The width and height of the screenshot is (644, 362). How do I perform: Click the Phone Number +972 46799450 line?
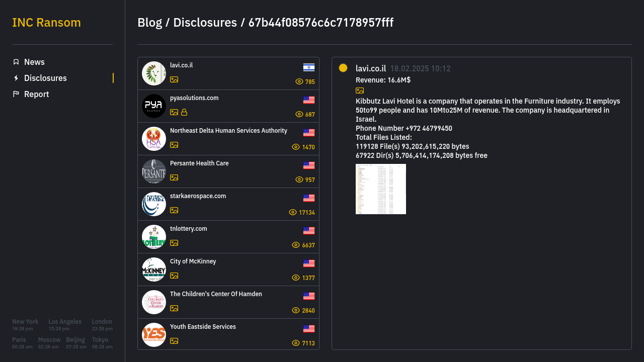click(x=404, y=128)
